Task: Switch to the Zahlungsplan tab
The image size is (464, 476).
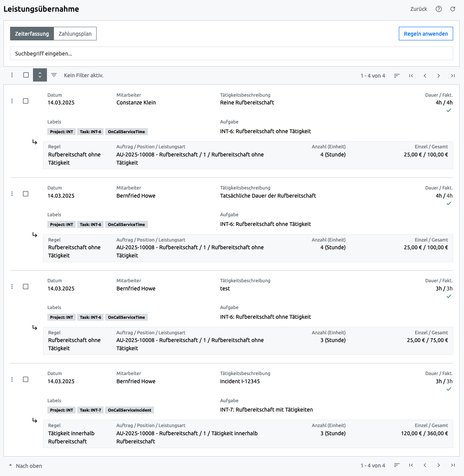Action: tap(75, 34)
